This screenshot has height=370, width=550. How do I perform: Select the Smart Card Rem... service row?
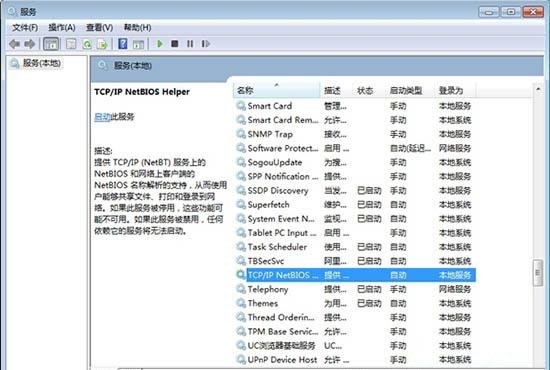click(x=355, y=120)
